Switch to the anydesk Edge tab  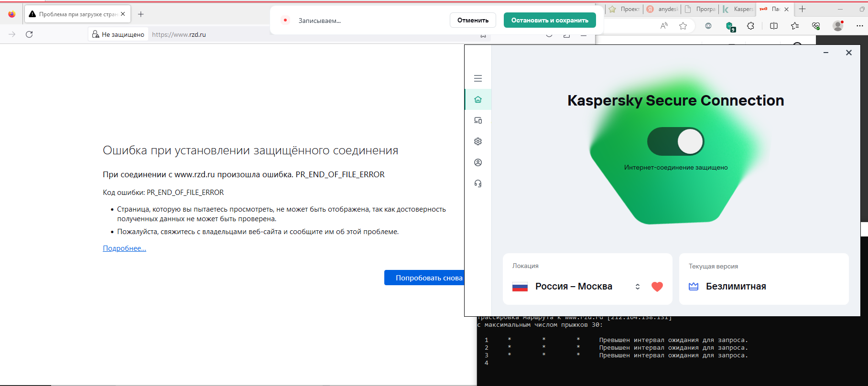(x=662, y=9)
